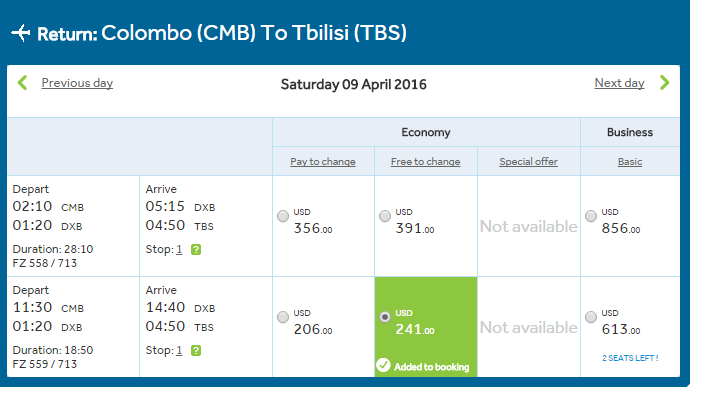Image resolution: width=707 pixels, height=400 pixels.
Task: Click the airplane icon beside Return heading
Action: coord(21,33)
